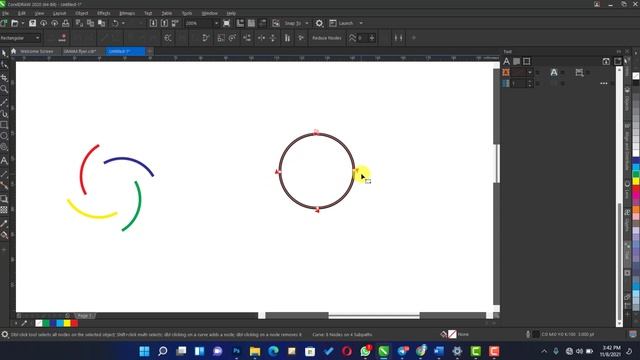Click the Frame icon in Text docker
Image resolution: width=640 pixels, height=360 pixels.
pos(527,61)
